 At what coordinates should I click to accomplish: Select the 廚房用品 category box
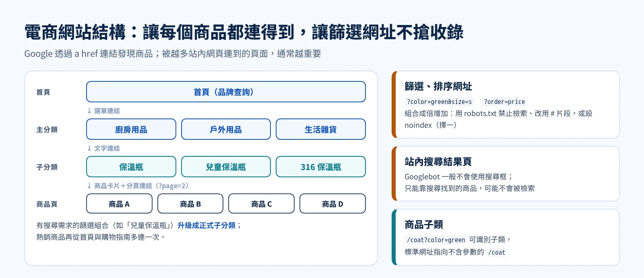click(131, 129)
